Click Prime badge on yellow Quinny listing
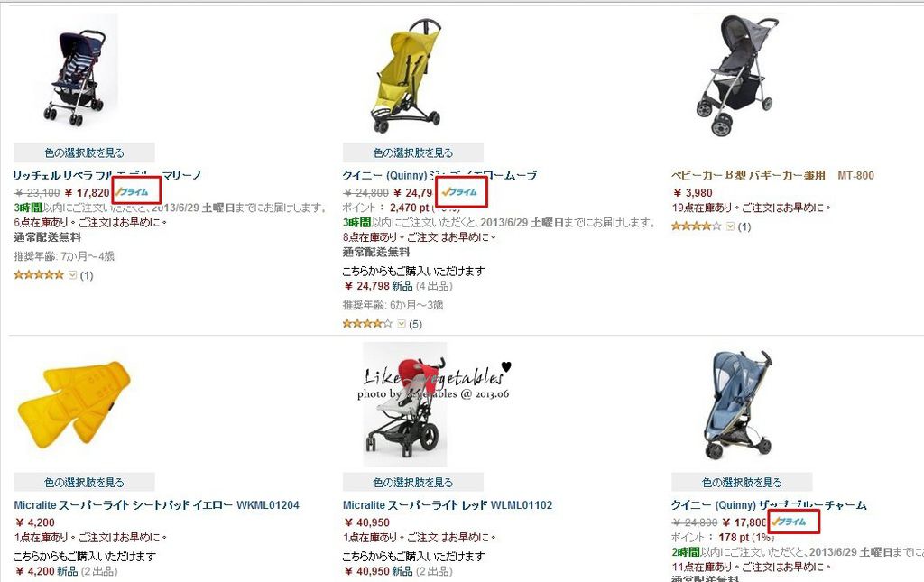Image resolution: width=924 pixels, height=582 pixels. 460,192
